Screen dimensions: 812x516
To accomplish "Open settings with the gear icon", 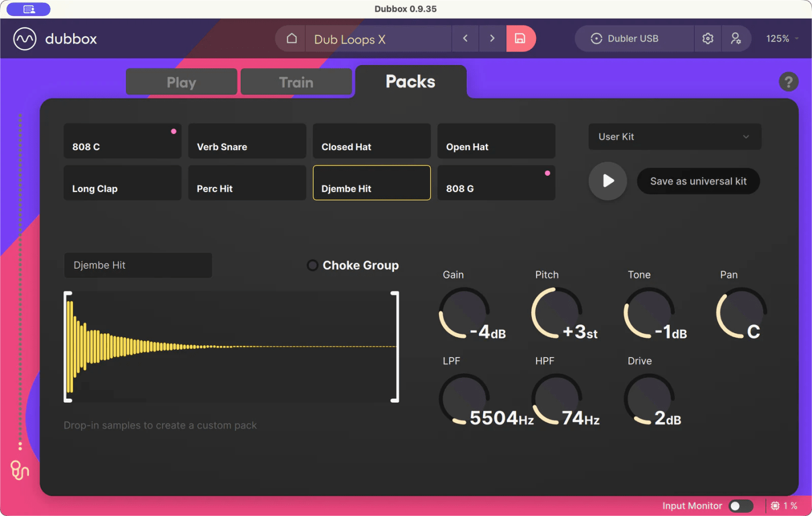I will 708,39.
